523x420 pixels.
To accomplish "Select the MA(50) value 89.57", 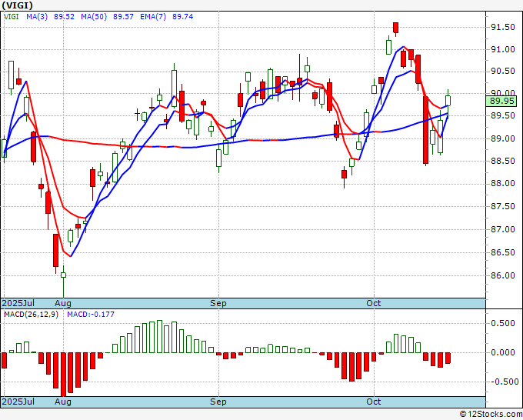I will click(x=123, y=17).
